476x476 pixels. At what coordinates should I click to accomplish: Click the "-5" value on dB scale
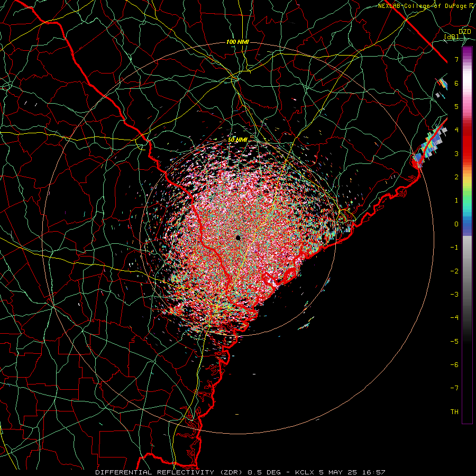454,342
